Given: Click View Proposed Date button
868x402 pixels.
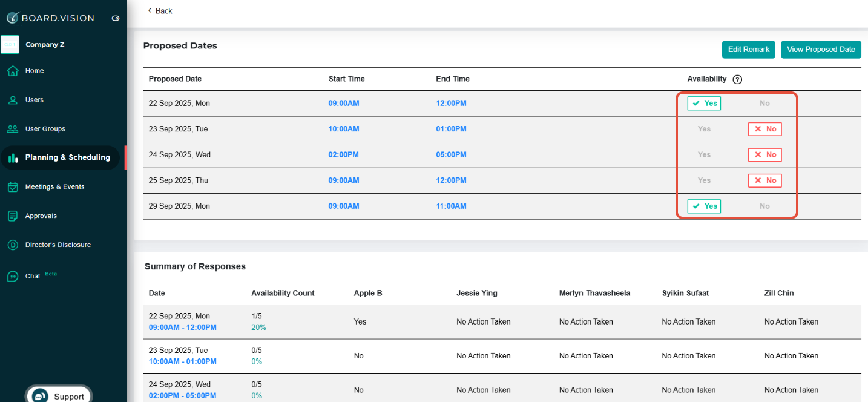Looking at the screenshot, I should pos(821,50).
